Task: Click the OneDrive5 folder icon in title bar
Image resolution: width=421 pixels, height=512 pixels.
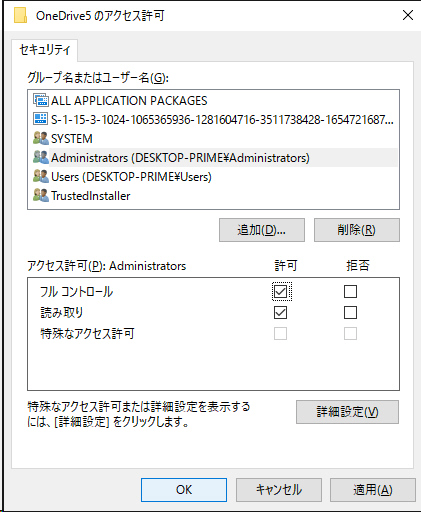Action: (20, 16)
